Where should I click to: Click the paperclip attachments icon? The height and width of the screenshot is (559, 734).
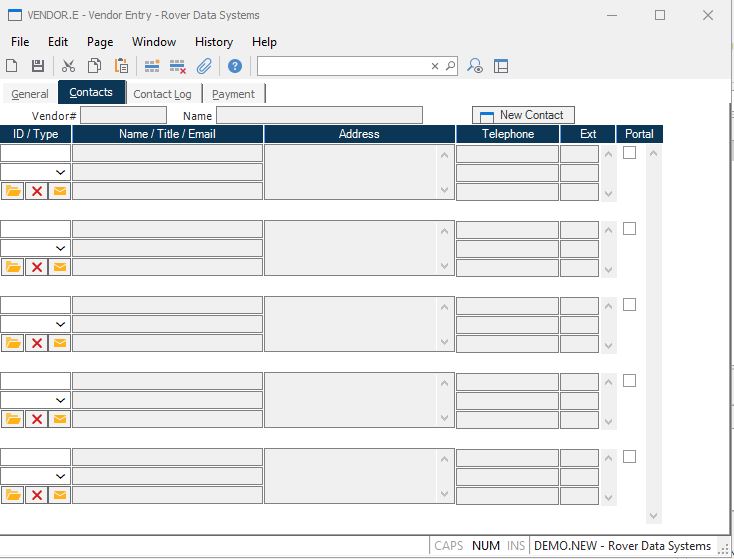coord(204,66)
